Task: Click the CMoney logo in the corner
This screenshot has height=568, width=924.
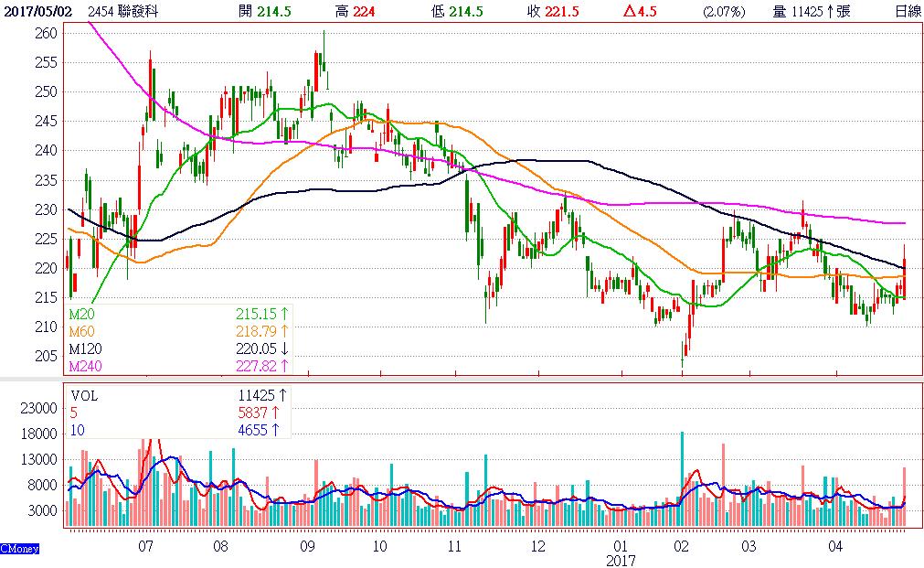Action: (19, 548)
